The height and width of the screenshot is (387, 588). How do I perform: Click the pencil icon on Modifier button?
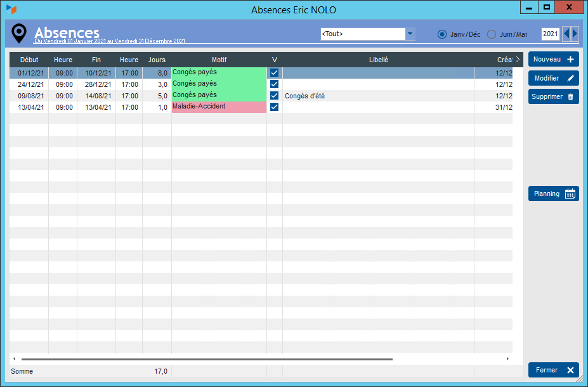(570, 79)
